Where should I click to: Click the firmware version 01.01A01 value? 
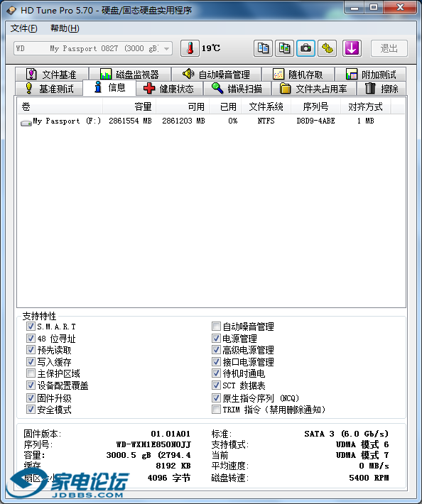(x=171, y=434)
